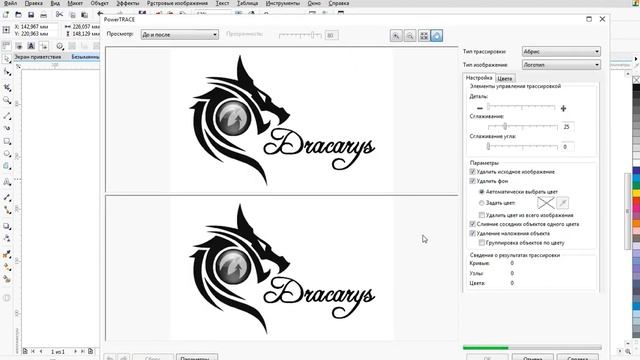Switch to the Экран приветствия document tab

tap(38, 57)
